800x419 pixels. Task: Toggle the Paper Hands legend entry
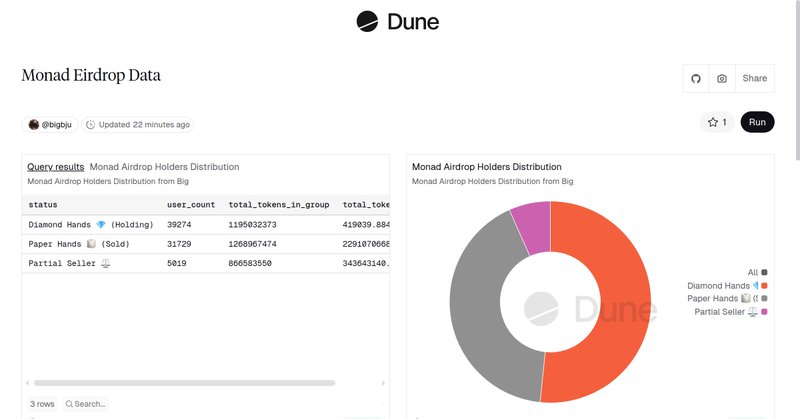(x=727, y=299)
